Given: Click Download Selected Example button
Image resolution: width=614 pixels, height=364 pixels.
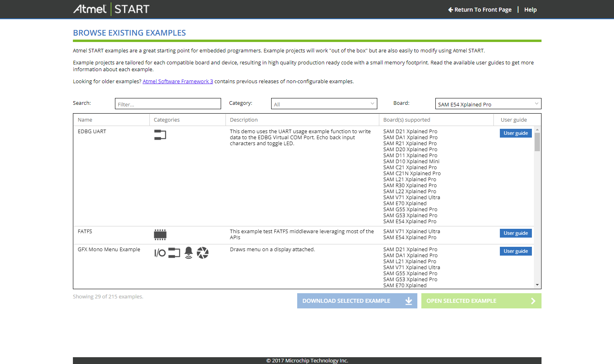Looking at the screenshot, I should 357,301.
